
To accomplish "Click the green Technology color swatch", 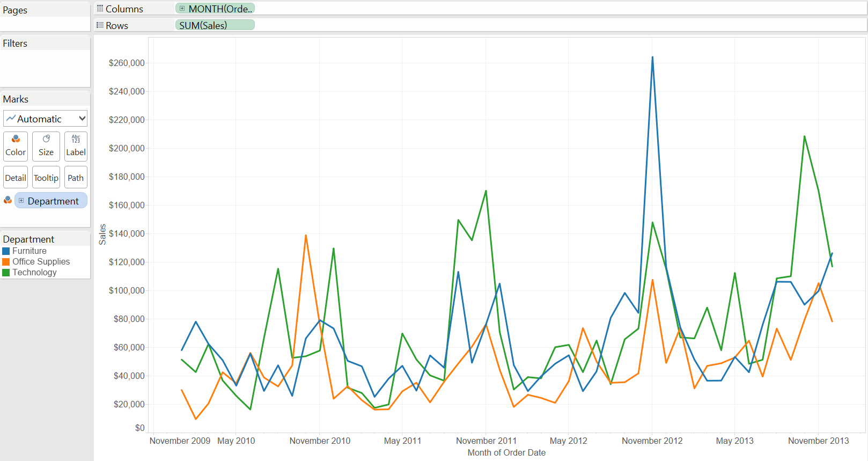I will click(6, 273).
